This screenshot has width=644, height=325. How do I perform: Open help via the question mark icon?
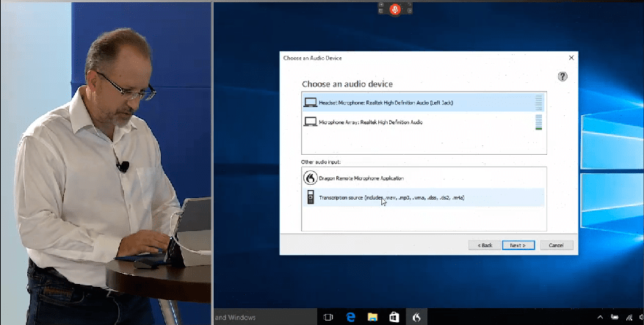(x=562, y=76)
